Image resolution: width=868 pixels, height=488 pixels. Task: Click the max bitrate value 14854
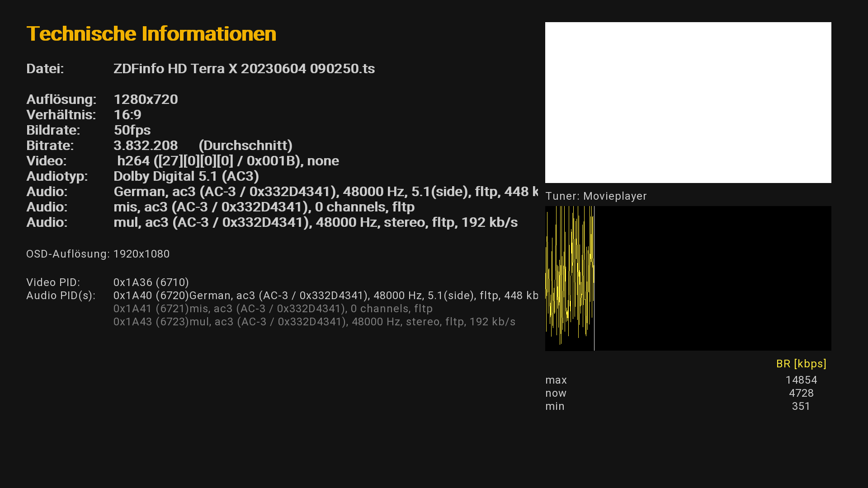click(x=801, y=380)
